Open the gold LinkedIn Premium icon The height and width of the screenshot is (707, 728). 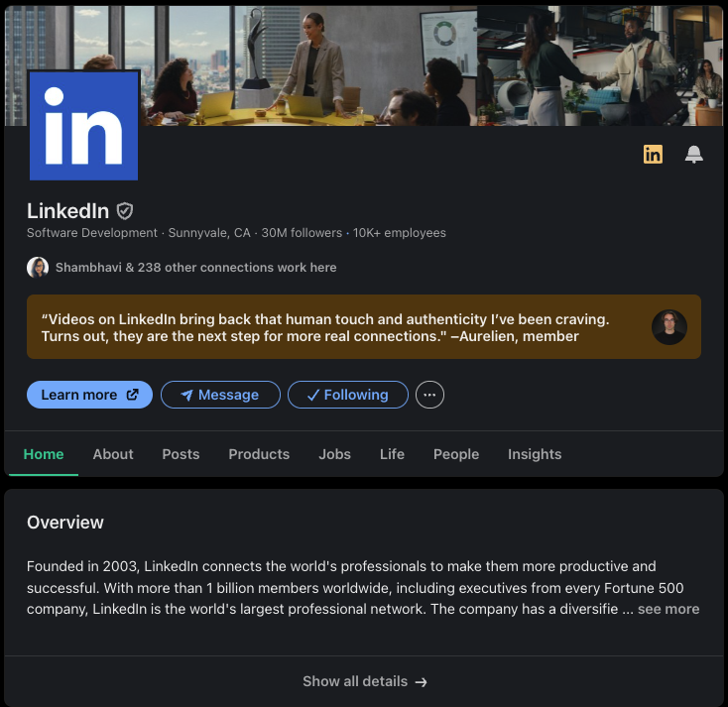click(653, 154)
